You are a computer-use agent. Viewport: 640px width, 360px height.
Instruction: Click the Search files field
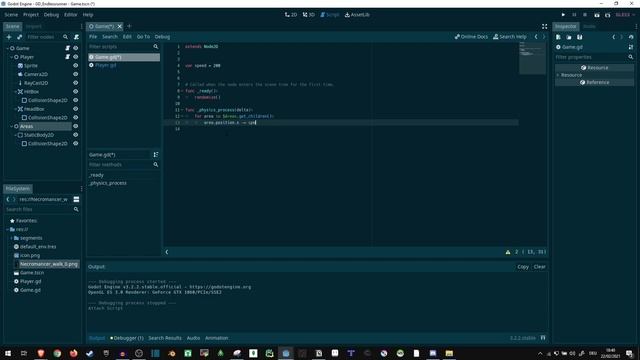pos(39,209)
